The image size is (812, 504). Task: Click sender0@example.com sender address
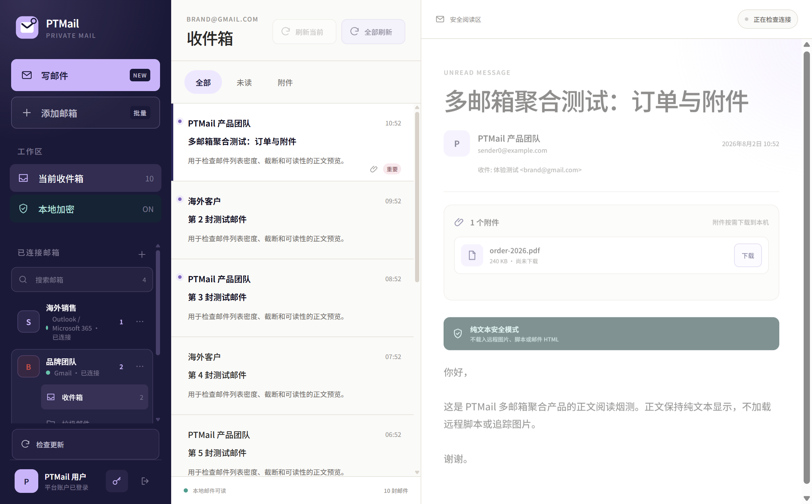click(512, 151)
